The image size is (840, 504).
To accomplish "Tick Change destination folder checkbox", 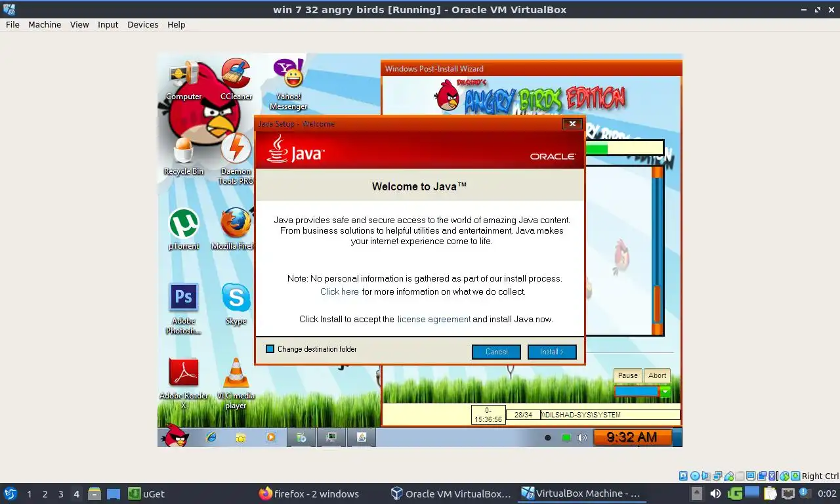I will (x=270, y=349).
